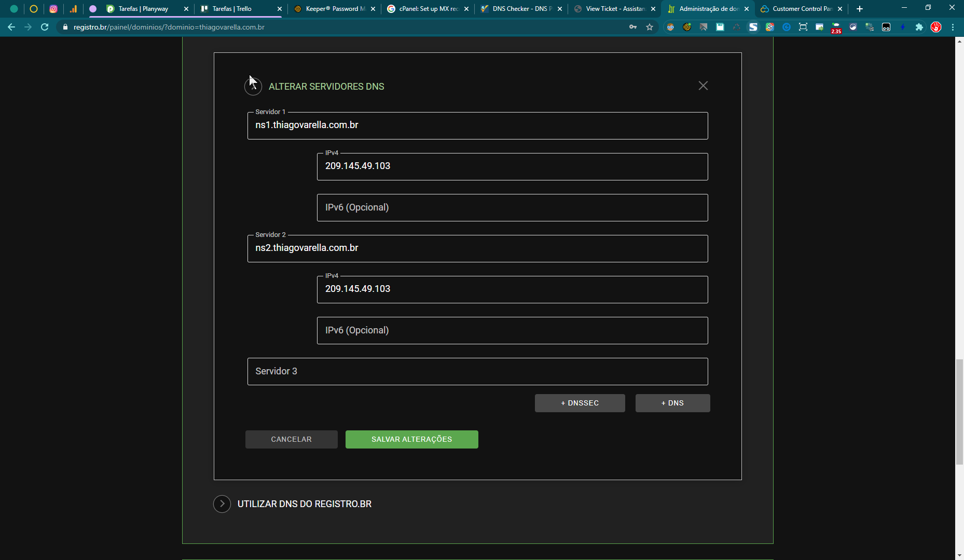Close the Tarefas | Trello tab
Screen dimensions: 964x560
pos(280,9)
